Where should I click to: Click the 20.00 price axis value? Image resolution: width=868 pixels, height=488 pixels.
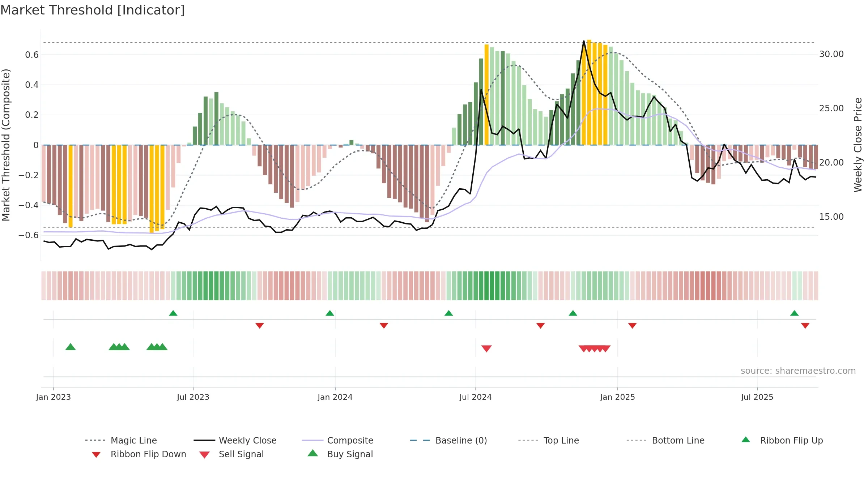[x=831, y=163]
